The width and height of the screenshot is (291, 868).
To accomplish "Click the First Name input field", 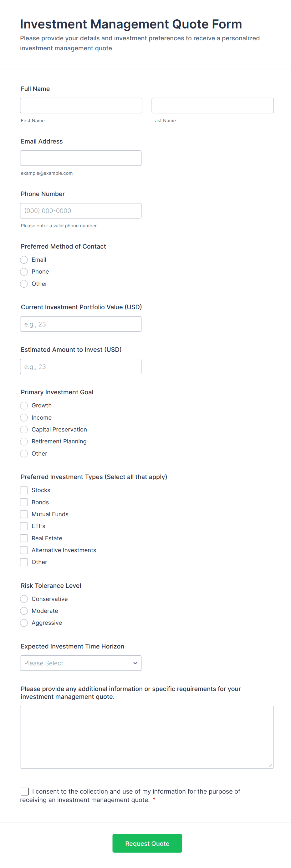I will click(81, 105).
